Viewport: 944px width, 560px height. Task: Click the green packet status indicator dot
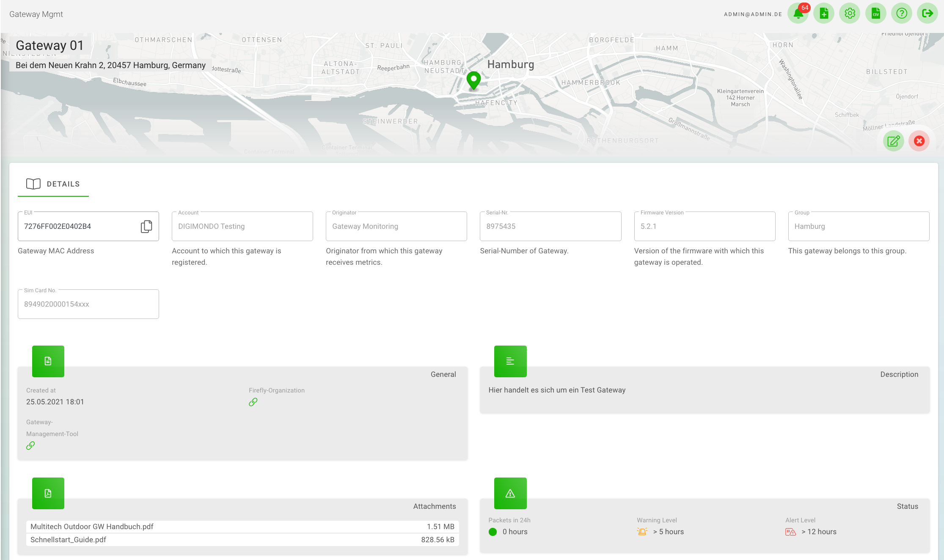click(492, 532)
